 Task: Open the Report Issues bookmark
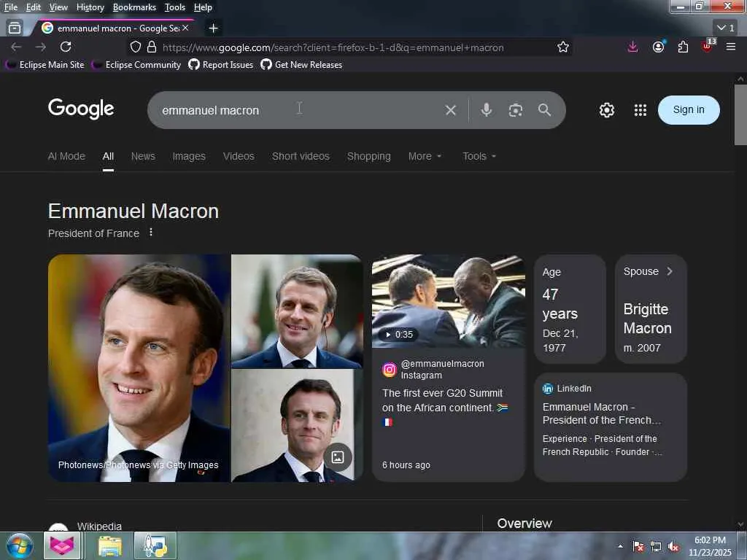[x=221, y=65]
